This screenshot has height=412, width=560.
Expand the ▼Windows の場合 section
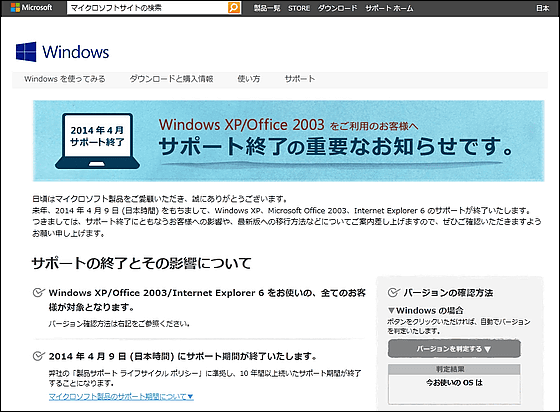(x=426, y=310)
